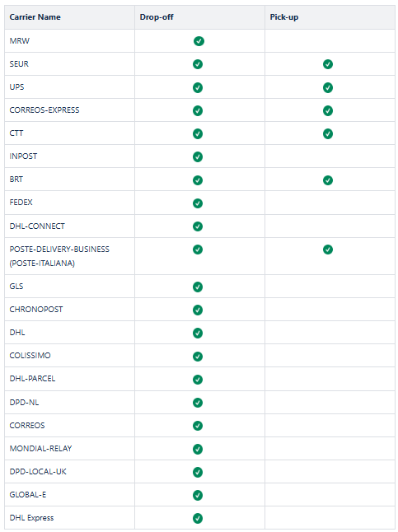Select the GLS drop-off checkmark
Viewport: 398px width, 532px height.
click(x=198, y=287)
